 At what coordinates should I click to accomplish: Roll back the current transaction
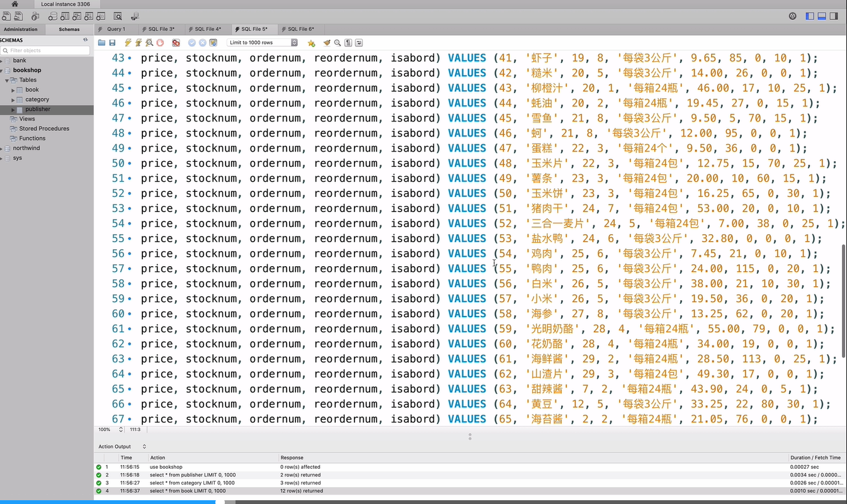(203, 43)
